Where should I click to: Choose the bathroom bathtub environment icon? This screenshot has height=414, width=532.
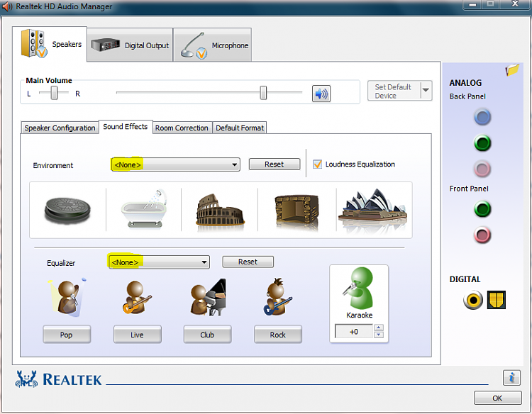[144, 209]
